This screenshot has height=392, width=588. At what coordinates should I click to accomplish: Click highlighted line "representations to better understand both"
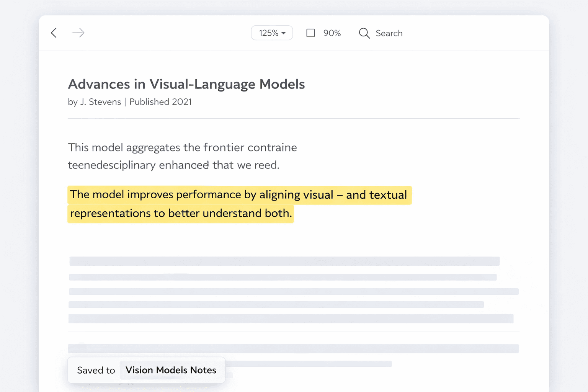pyautogui.click(x=180, y=213)
